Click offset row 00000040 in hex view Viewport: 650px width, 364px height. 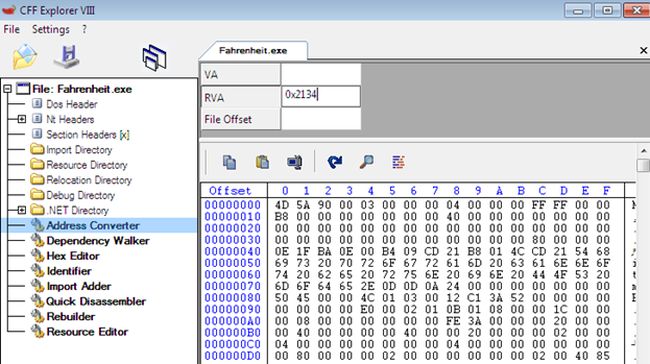tap(233, 251)
